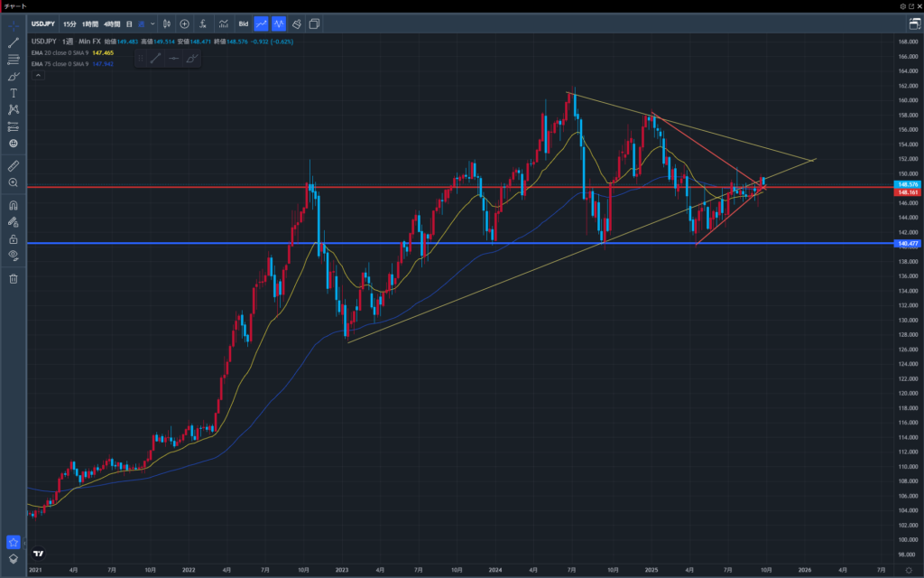Choose the brush drawing tool in sidebar
This screenshot has width=924, height=578.
(14, 76)
